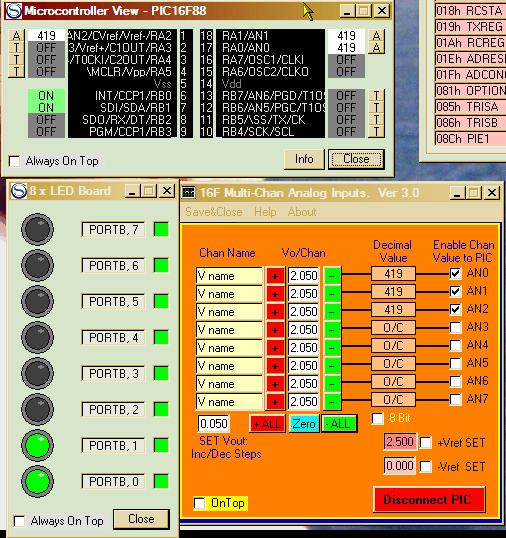This screenshot has width=506, height=538.
Task: Click Close button in 8 x LED Board
Action: 141,519
